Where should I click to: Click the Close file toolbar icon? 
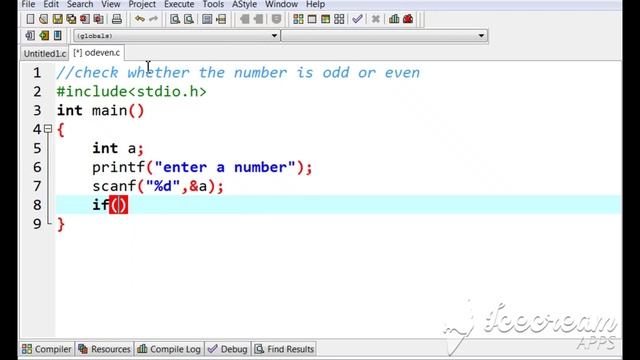point(85,19)
